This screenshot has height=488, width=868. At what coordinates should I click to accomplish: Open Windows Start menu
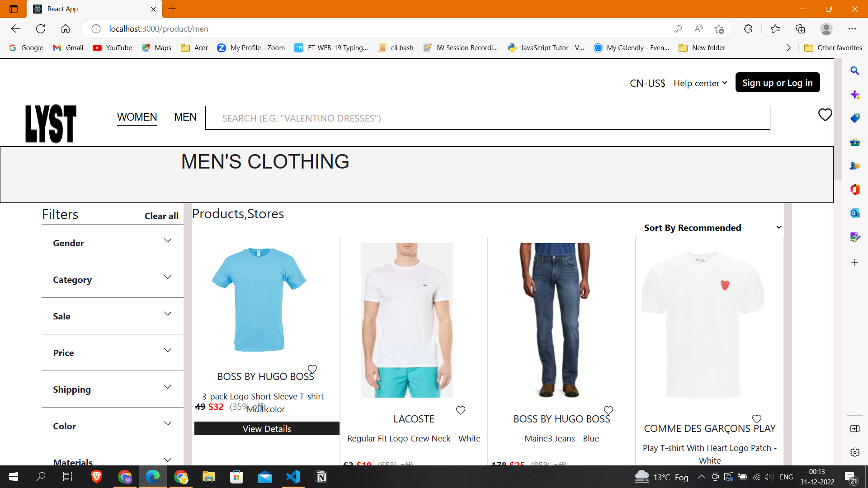[x=14, y=477]
